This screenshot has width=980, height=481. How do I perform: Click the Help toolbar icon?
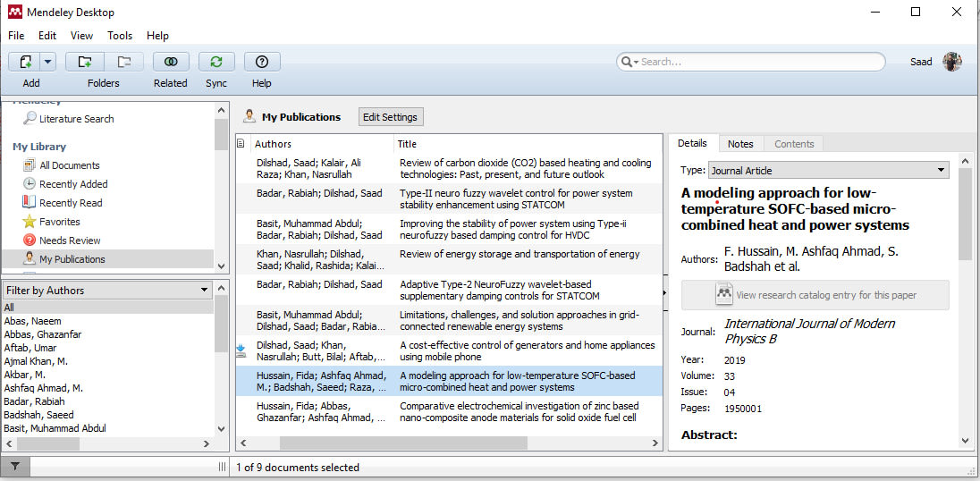[262, 62]
